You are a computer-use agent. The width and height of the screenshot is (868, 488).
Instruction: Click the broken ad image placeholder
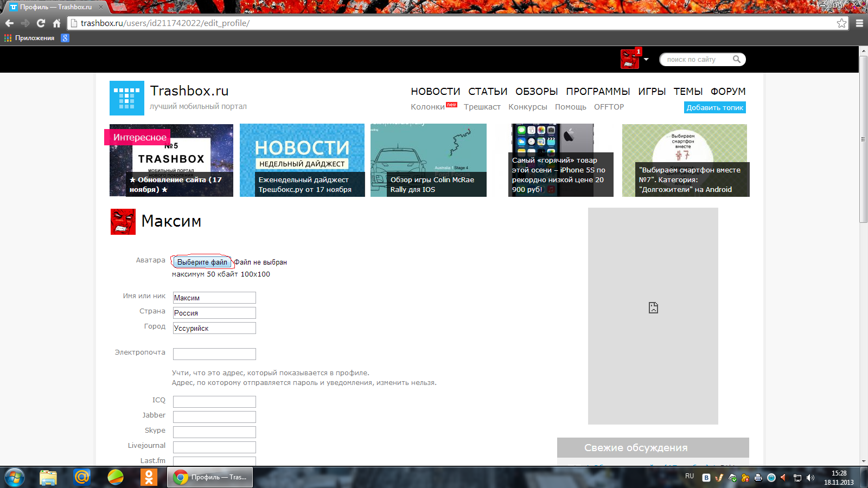(653, 316)
